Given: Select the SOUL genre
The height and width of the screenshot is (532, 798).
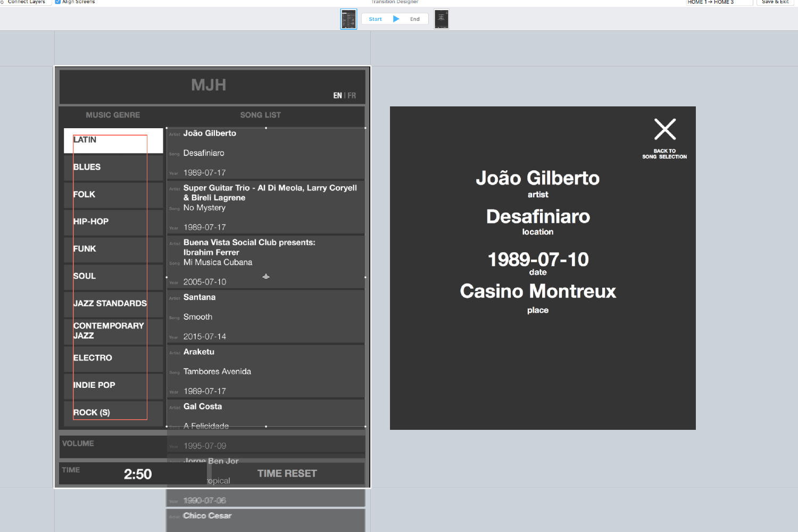Looking at the screenshot, I should [113, 276].
